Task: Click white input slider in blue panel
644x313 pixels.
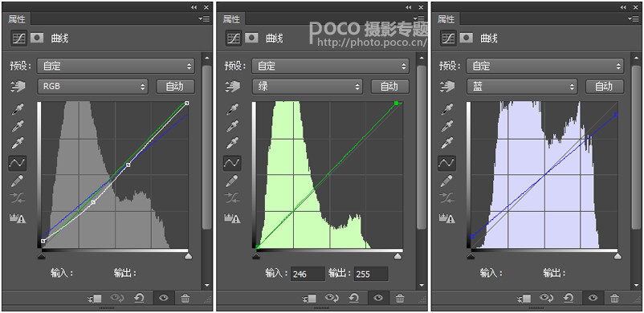Action: click(x=618, y=256)
